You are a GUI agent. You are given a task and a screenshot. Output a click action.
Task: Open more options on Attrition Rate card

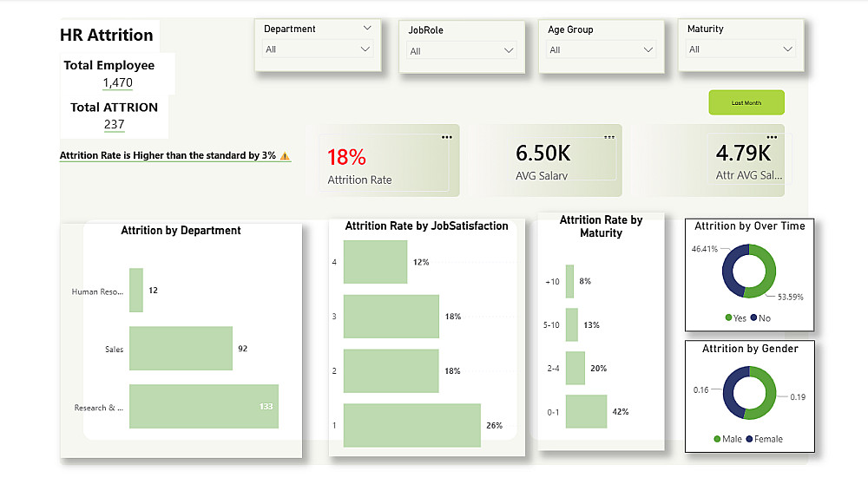[446, 137]
